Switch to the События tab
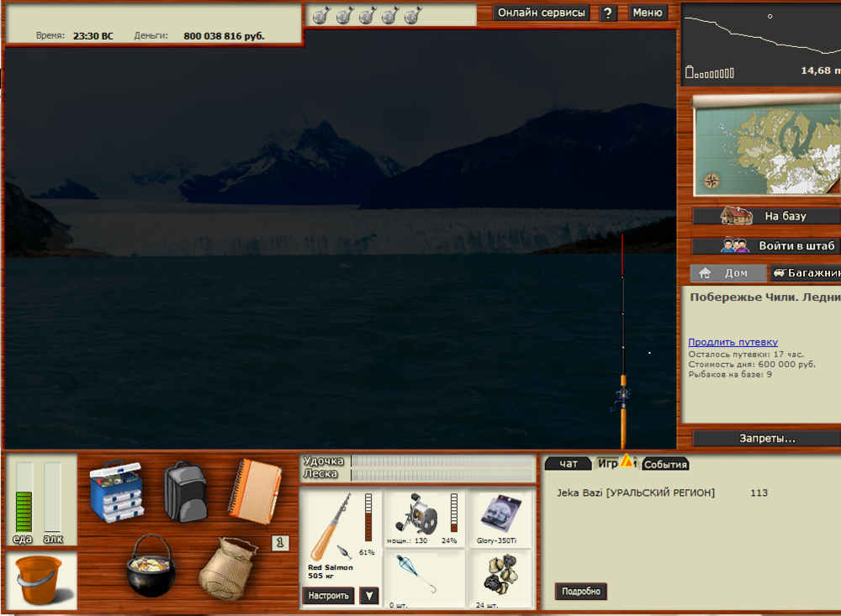 [665, 465]
